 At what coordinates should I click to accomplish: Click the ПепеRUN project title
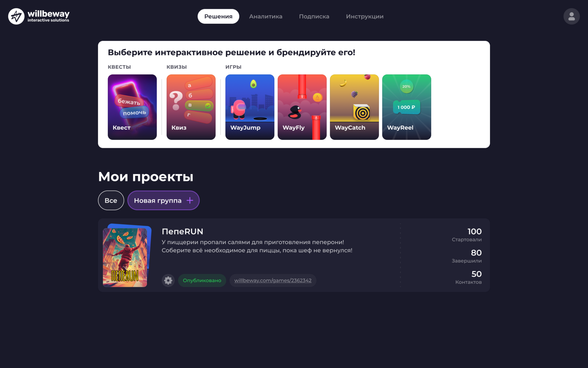182,231
